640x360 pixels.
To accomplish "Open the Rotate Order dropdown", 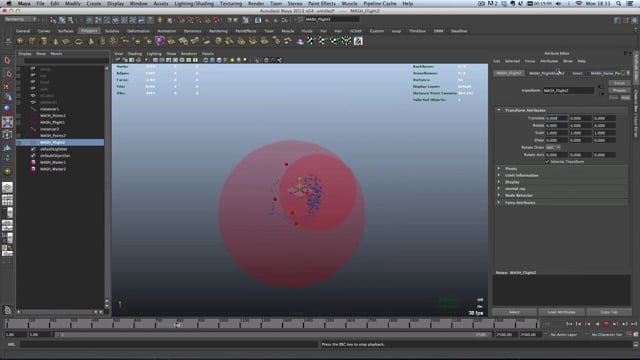I will pyautogui.click(x=553, y=147).
